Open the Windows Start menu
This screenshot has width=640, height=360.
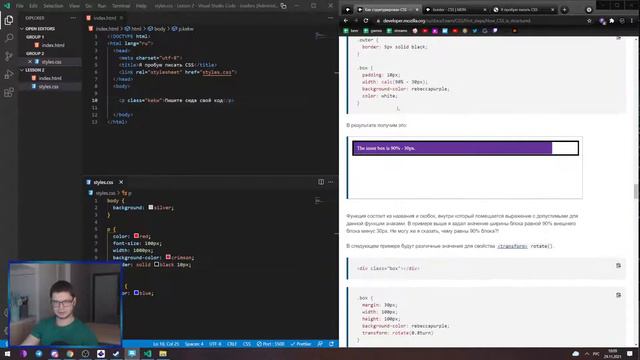[x=7, y=353]
